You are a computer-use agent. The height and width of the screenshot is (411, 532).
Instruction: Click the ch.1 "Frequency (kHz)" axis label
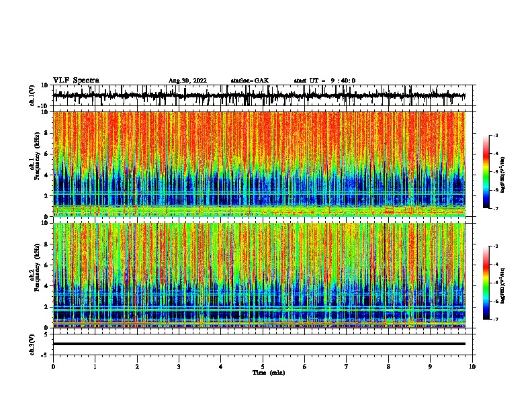(38, 156)
